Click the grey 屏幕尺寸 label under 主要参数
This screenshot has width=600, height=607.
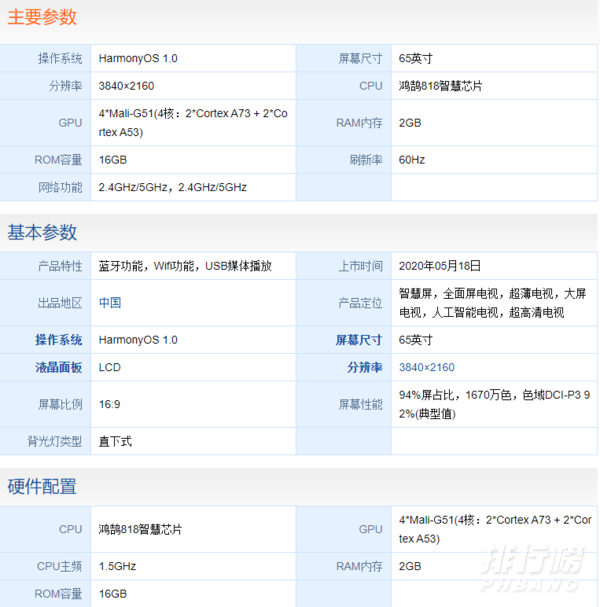coord(360,58)
